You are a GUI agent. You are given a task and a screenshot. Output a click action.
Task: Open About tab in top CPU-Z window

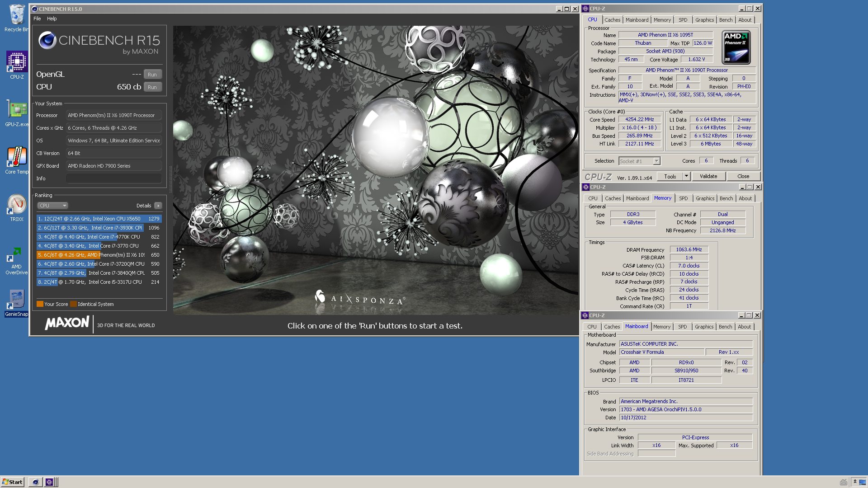click(745, 20)
